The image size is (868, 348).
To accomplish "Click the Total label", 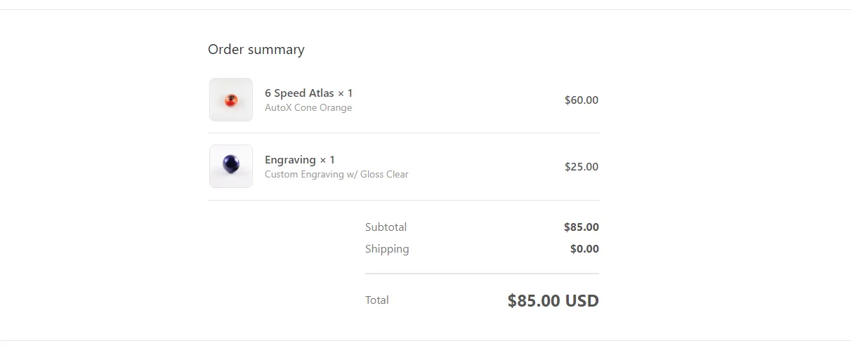I will (x=377, y=300).
